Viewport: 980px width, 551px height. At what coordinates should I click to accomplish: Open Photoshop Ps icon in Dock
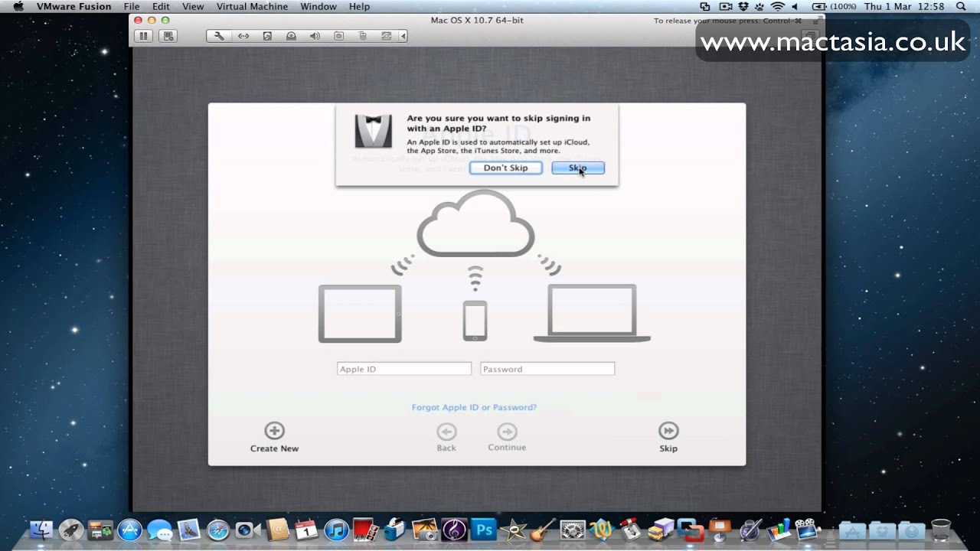484,529
